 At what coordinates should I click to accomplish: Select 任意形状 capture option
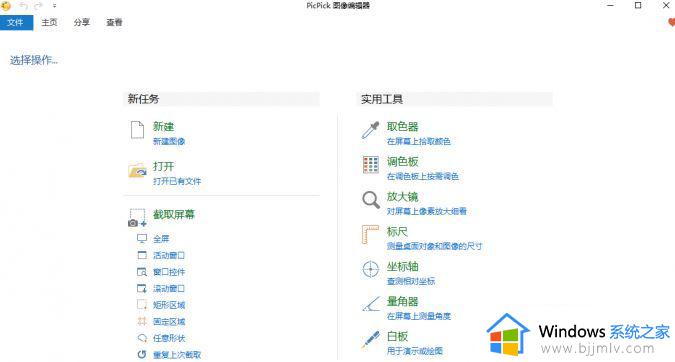pos(169,338)
